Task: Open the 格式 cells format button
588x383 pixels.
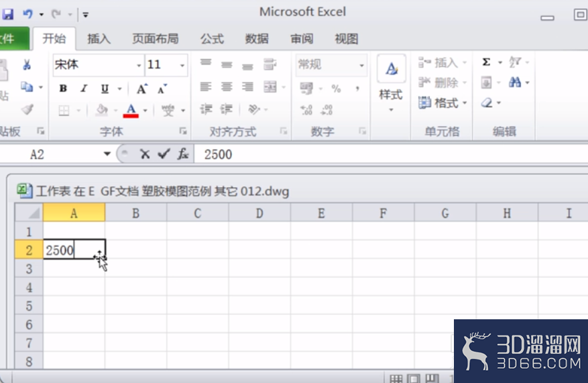Action: pos(443,103)
